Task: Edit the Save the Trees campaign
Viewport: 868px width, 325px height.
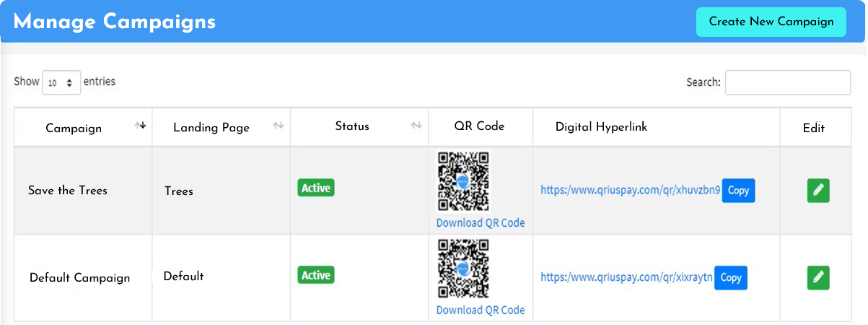Action: click(x=817, y=190)
